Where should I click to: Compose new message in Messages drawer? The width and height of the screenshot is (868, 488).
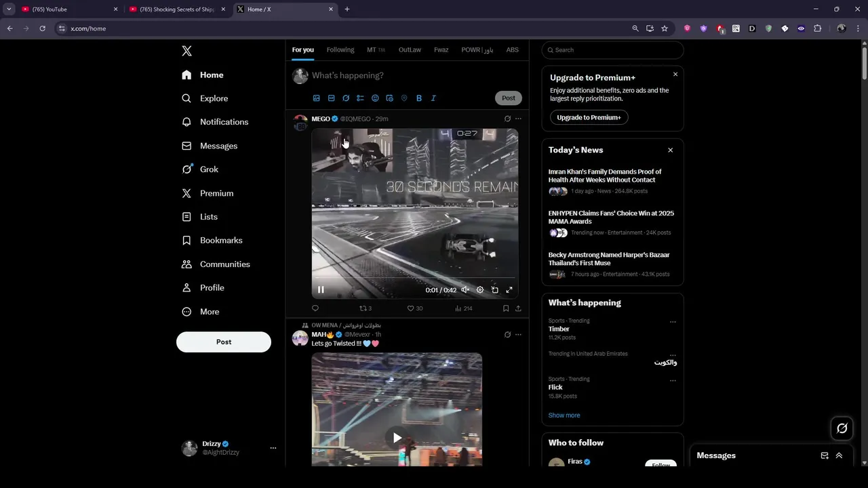(825, 455)
